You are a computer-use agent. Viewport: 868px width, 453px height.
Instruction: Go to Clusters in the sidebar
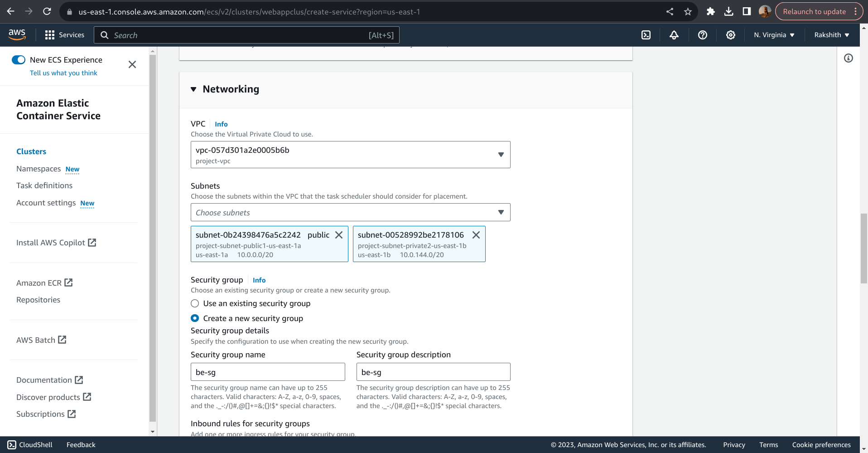31,151
